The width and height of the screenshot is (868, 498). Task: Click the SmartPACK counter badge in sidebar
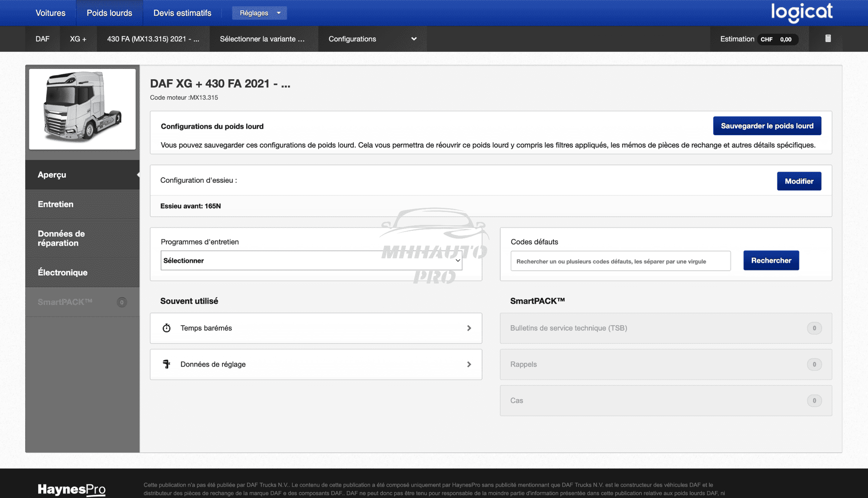click(x=121, y=302)
